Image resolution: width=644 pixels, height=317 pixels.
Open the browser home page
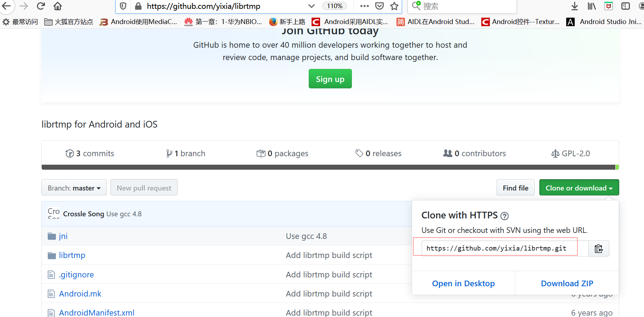(x=58, y=6)
